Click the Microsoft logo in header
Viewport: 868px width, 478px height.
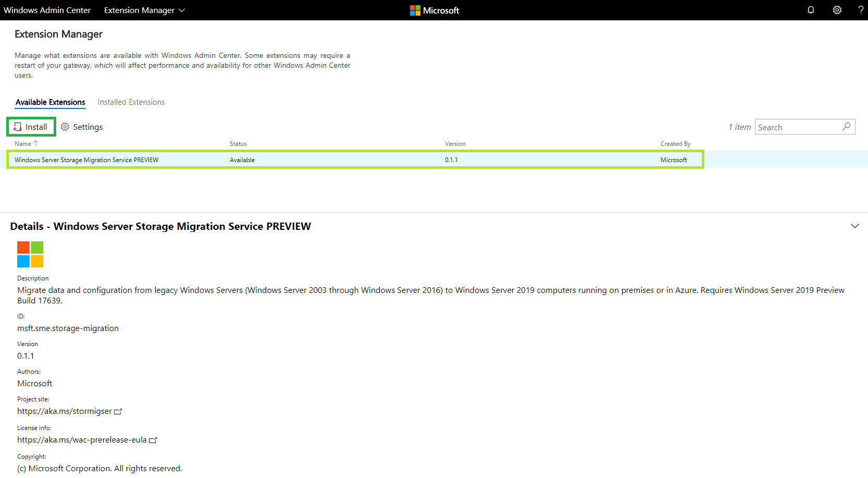click(x=435, y=10)
